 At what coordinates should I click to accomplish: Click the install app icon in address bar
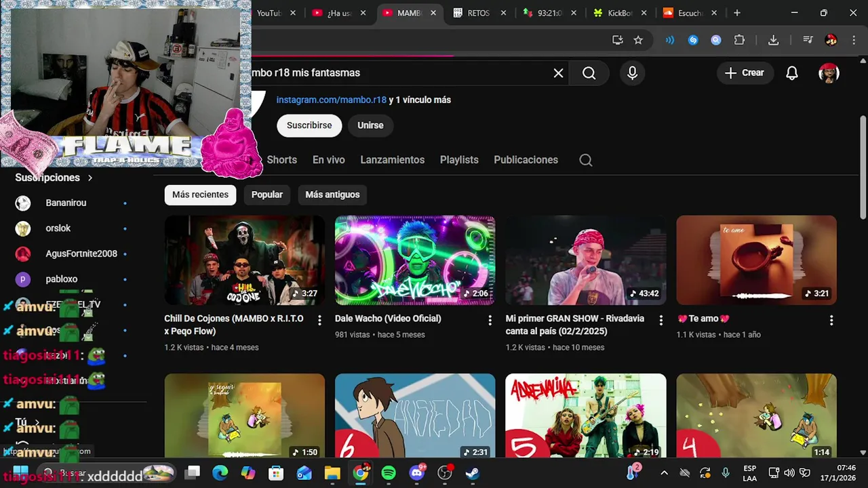pyautogui.click(x=617, y=40)
